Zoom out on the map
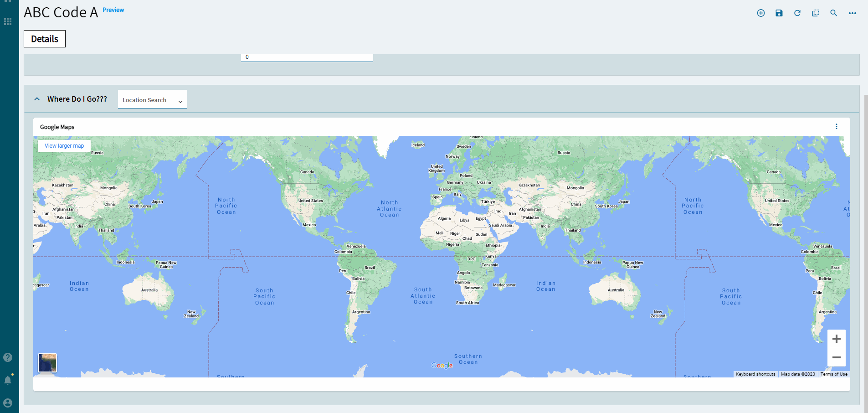This screenshot has width=868, height=413. 837,357
